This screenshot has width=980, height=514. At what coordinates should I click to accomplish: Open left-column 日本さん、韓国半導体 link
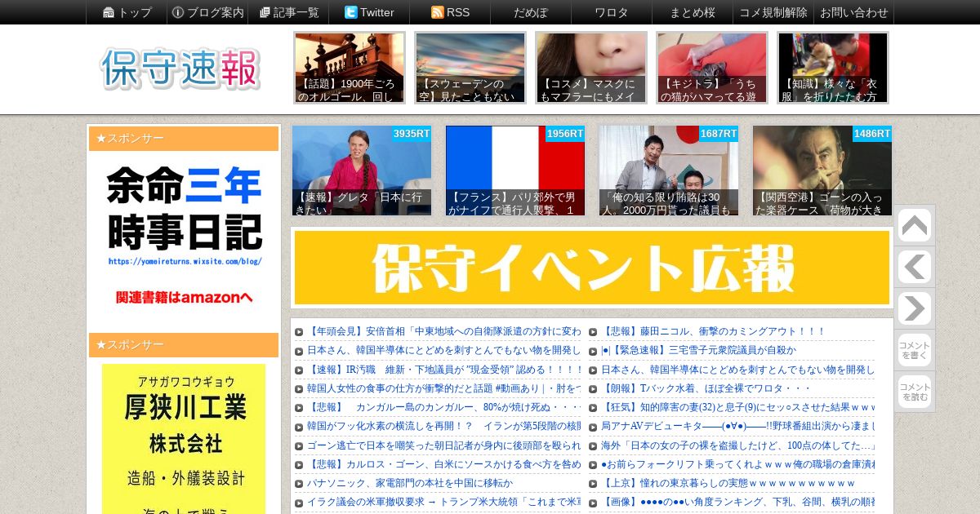pos(443,350)
